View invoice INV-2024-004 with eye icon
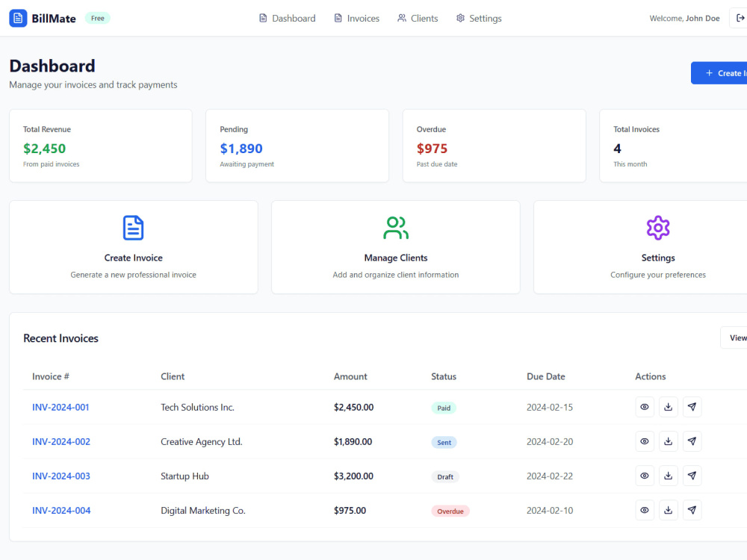The image size is (747, 560). (x=645, y=510)
